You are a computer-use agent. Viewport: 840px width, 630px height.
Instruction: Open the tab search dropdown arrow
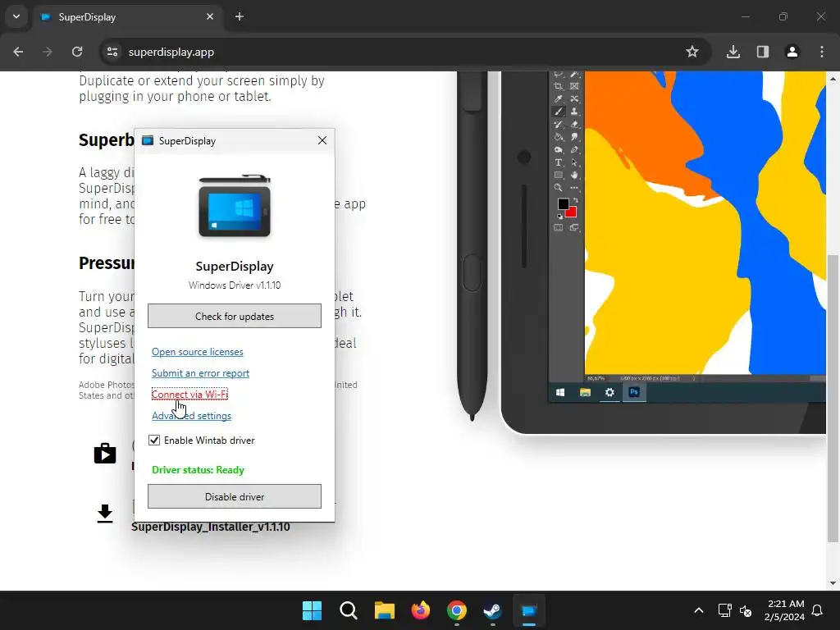coord(16,16)
